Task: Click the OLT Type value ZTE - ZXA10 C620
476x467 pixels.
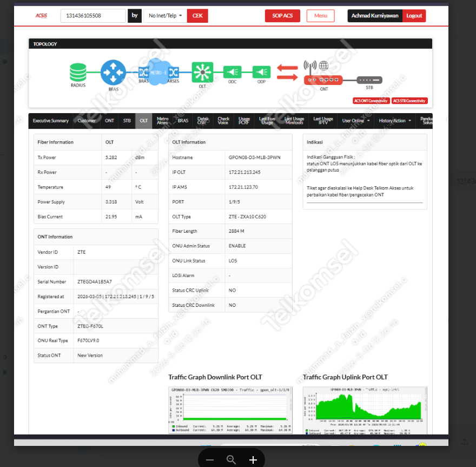Action: click(247, 217)
